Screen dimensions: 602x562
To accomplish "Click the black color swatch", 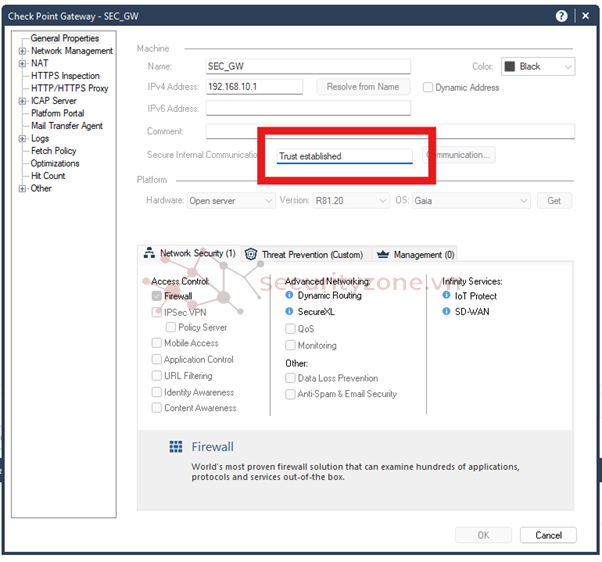I will pyautogui.click(x=510, y=66).
